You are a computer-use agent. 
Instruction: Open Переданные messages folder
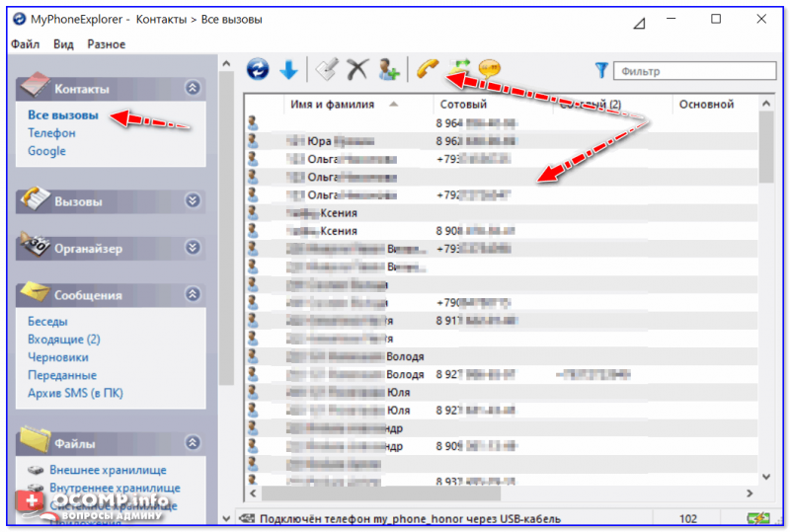pos(62,375)
